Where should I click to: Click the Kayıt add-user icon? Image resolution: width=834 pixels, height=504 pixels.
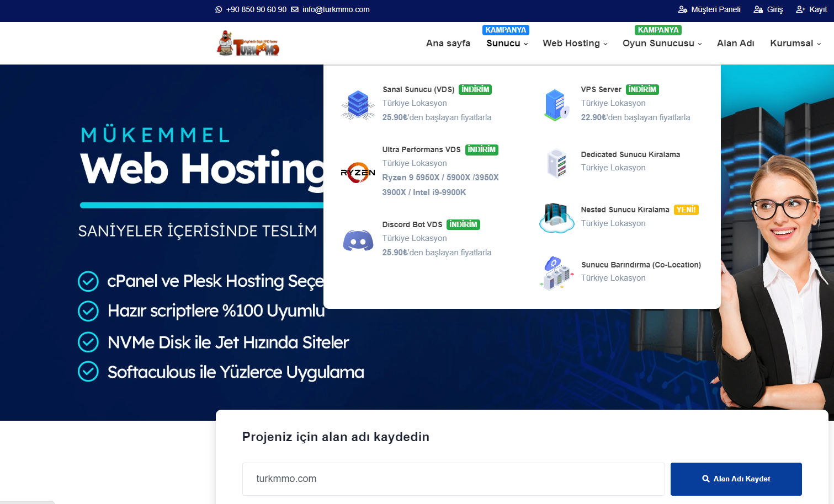801,9
